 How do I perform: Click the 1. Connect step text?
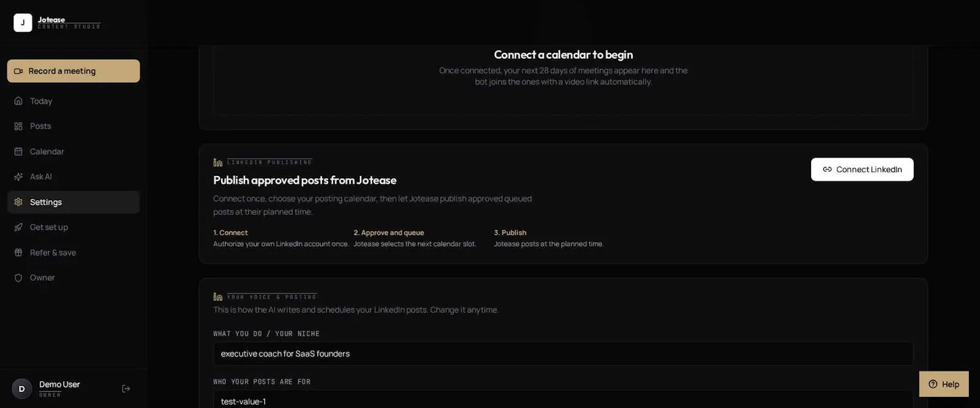[x=230, y=233]
